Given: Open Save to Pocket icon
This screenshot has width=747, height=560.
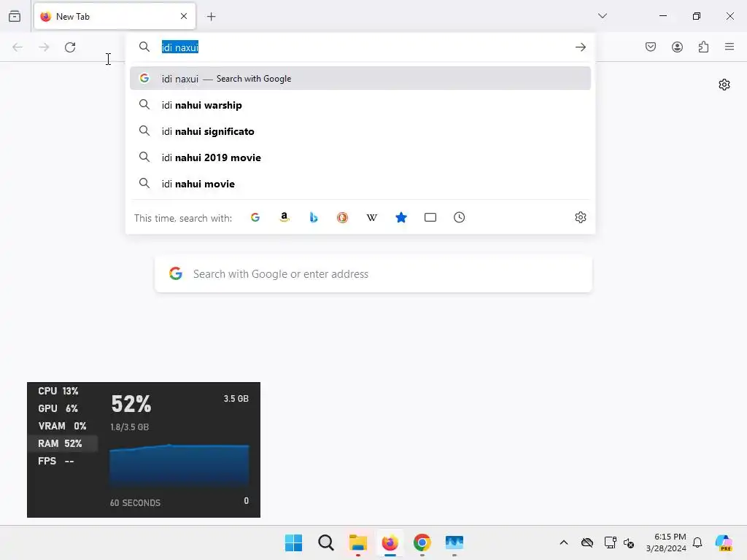Looking at the screenshot, I should point(651,47).
